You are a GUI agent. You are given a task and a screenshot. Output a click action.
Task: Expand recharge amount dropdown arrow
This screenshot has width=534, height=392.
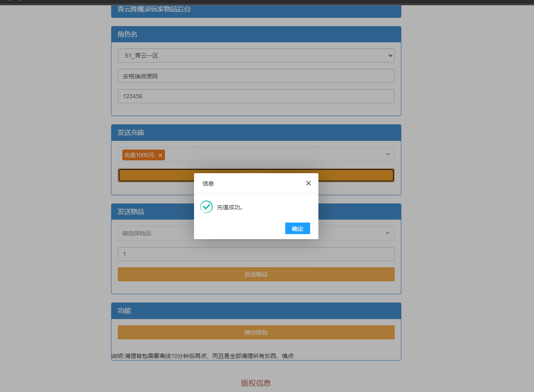(387, 155)
